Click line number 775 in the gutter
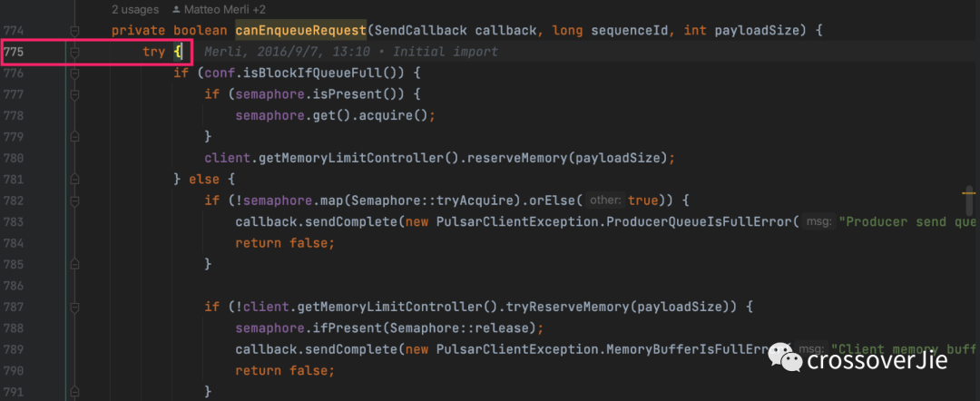Screen dimensions: 980x401 pos(13,52)
